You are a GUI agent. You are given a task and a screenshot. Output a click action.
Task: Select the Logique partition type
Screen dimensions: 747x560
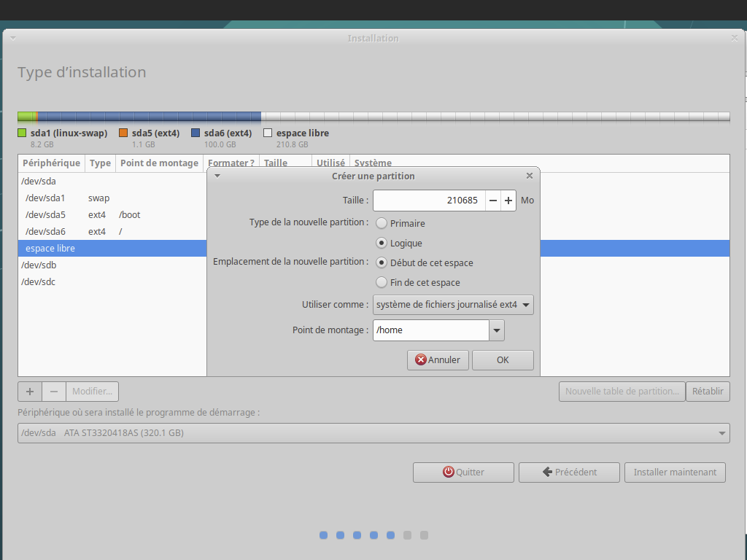[x=382, y=243]
